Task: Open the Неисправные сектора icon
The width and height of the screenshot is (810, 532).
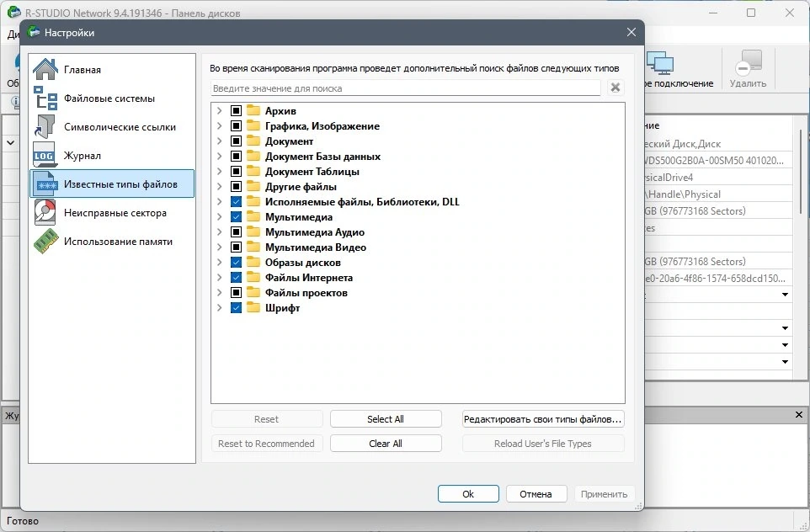Action: click(x=45, y=212)
